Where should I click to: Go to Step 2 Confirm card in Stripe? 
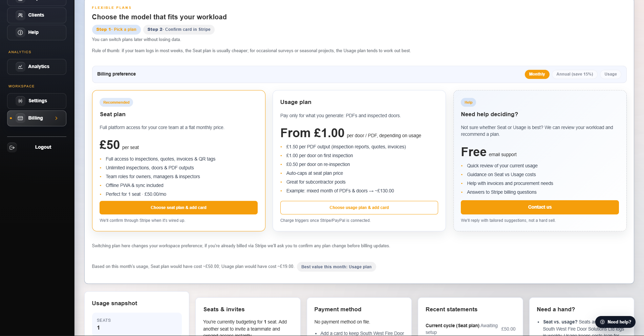[179, 29]
